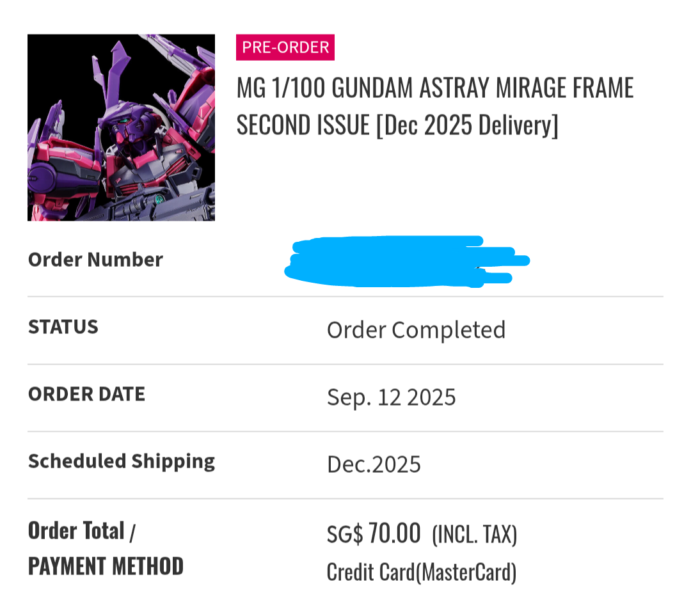The image size is (691, 616).
Task: Click the PRE-ORDER badge label
Action: point(285,47)
